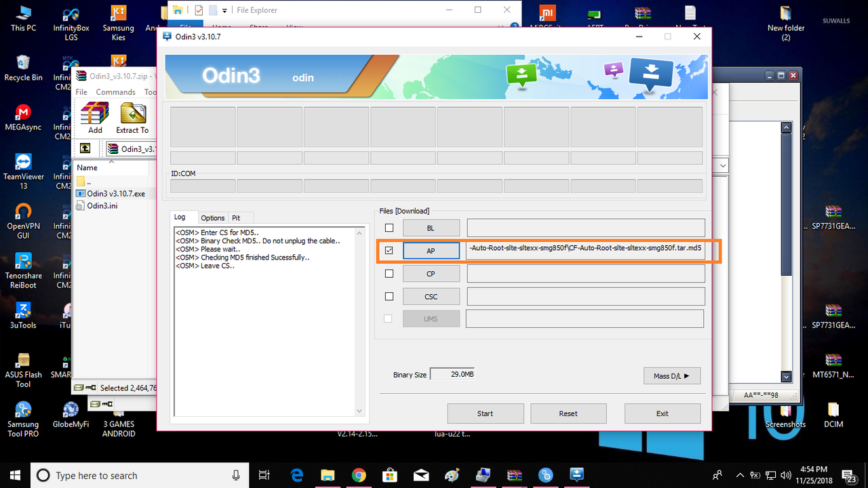Start flashing with the Start button
This screenshot has height=488, width=868.
pyautogui.click(x=486, y=413)
